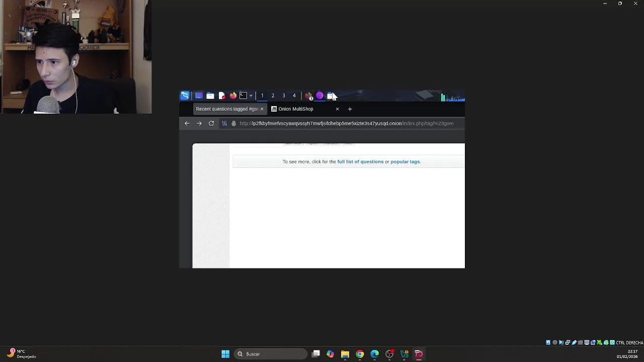This screenshot has width=644, height=362.
Task: Click the Firefox window with badge in panel
Action: (309, 96)
